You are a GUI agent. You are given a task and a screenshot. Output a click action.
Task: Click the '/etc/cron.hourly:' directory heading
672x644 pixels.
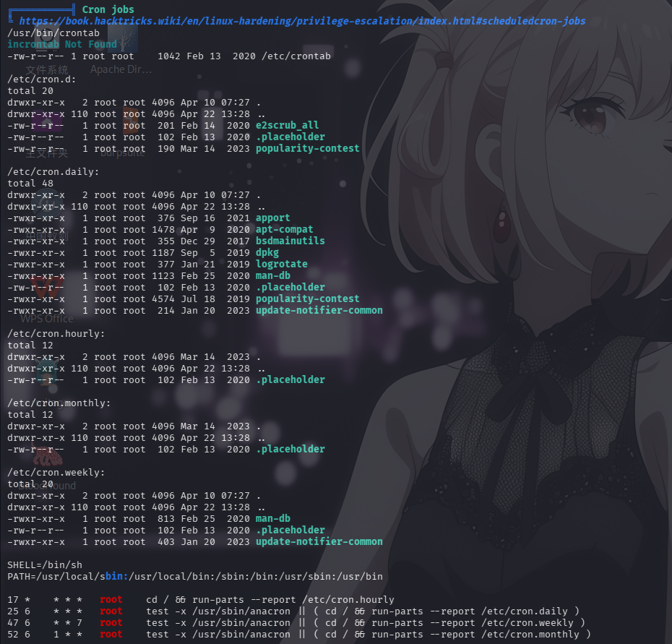[x=56, y=334]
